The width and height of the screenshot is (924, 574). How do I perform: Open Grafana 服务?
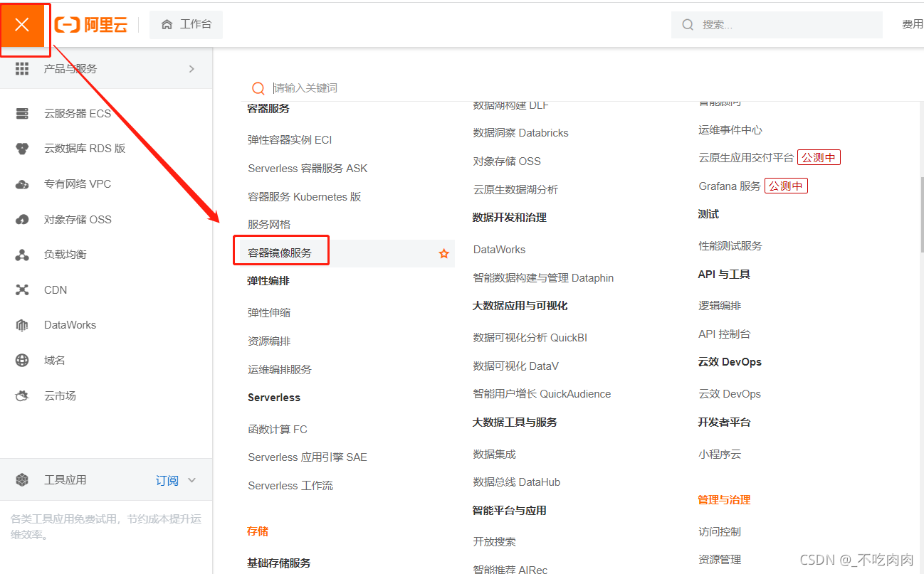[730, 186]
